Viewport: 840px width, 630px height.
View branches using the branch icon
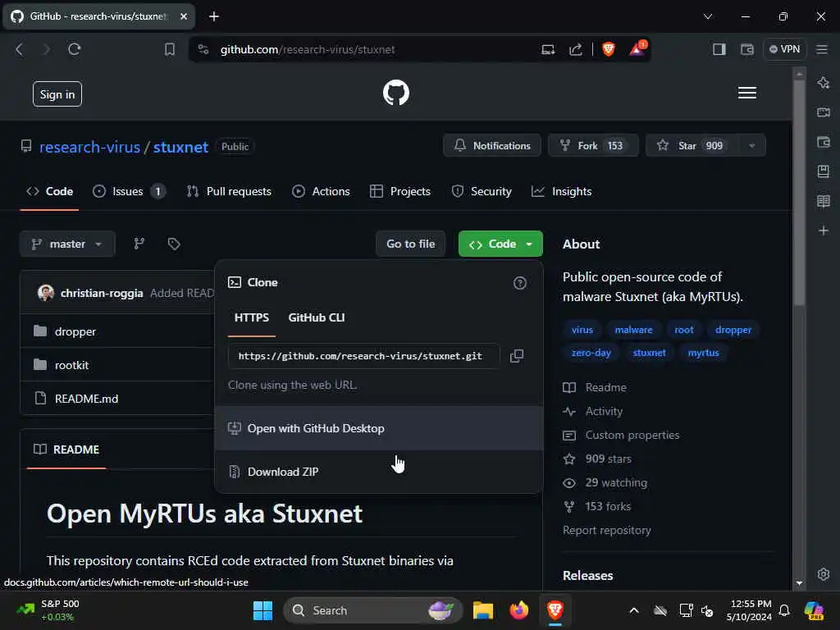point(139,244)
